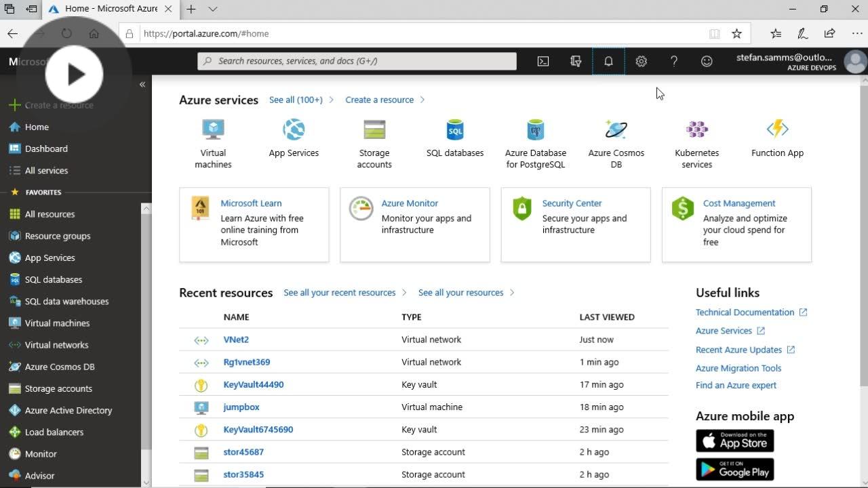Viewport: 868px width, 488px height.
Task: Open Find an Azure expert link
Action: (x=736, y=385)
